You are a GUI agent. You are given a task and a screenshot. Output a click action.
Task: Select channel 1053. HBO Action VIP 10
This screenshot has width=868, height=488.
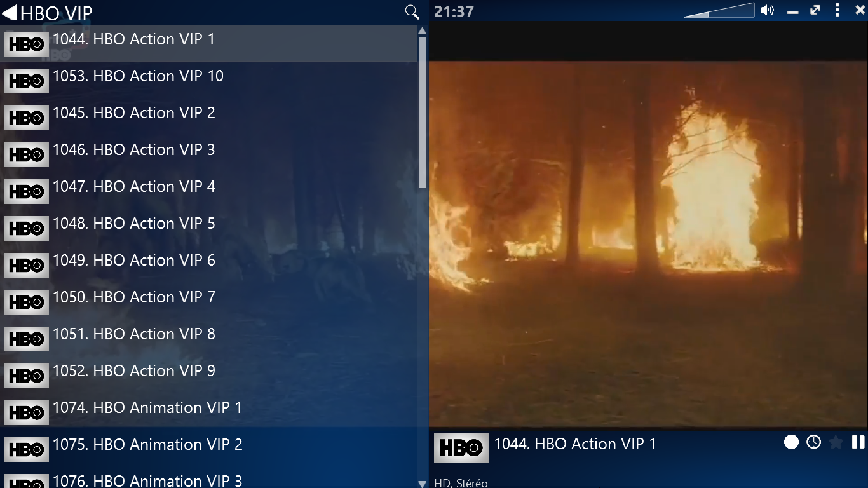208,81
